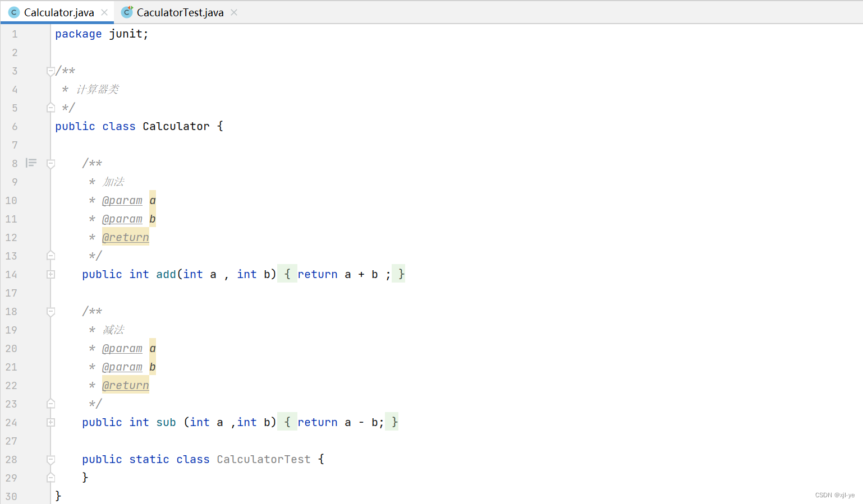Click the Calculator.java class file icon

[14, 12]
